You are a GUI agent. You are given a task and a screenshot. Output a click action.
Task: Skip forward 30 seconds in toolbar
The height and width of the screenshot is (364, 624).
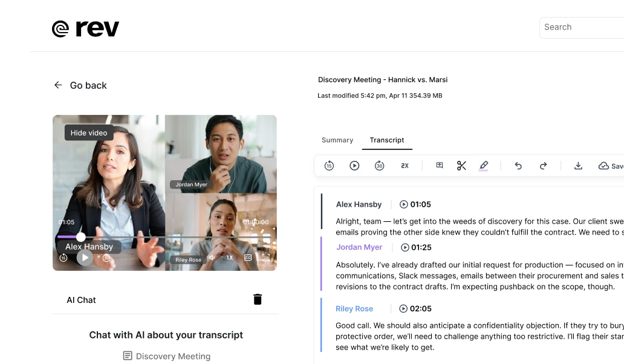pyautogui.click(x=379, y=166)
